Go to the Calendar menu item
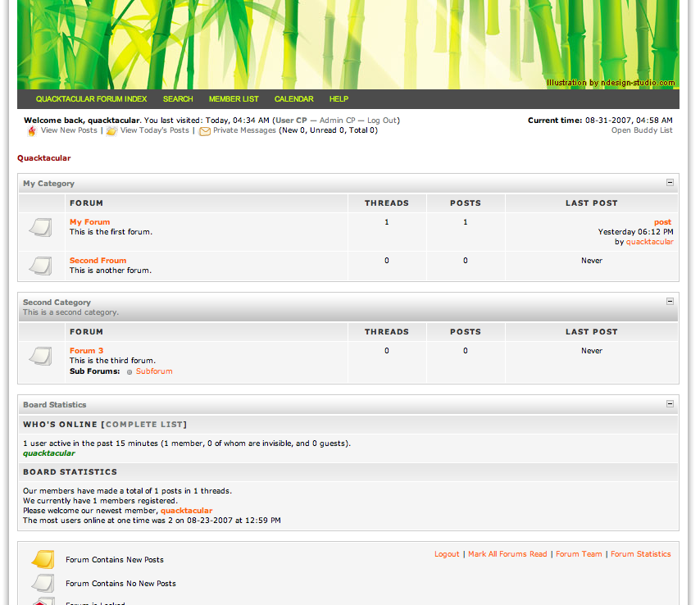Image resolution: width=700 pixels, height=605 pixels. tap(293, 99)
